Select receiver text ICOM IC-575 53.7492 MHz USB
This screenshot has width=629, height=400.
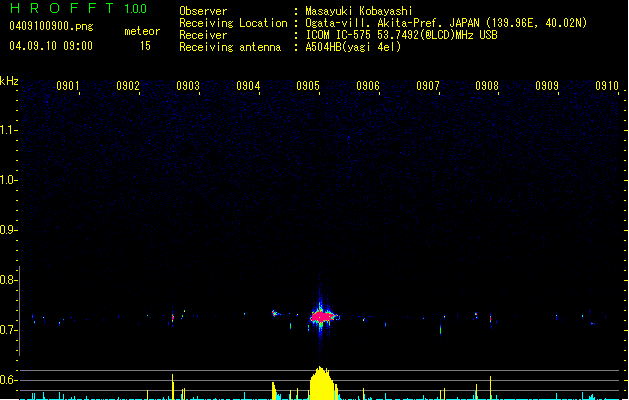click(x=402, y=35)
